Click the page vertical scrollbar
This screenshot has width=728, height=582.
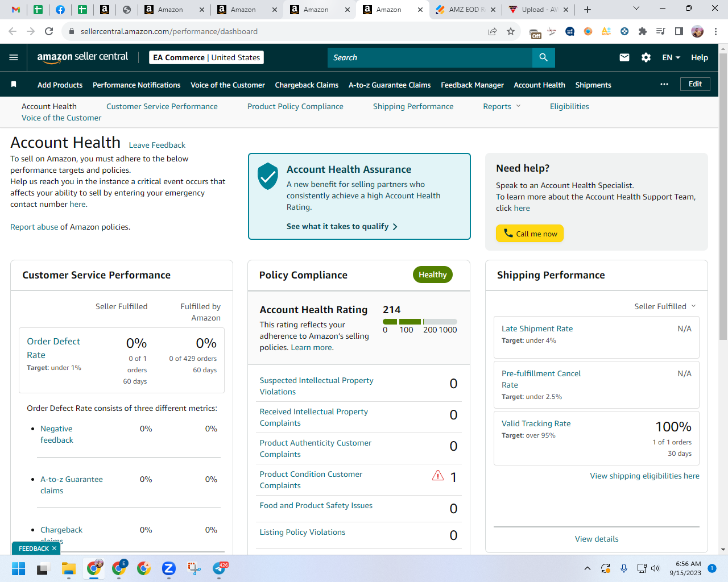click(x=723, y=196)
